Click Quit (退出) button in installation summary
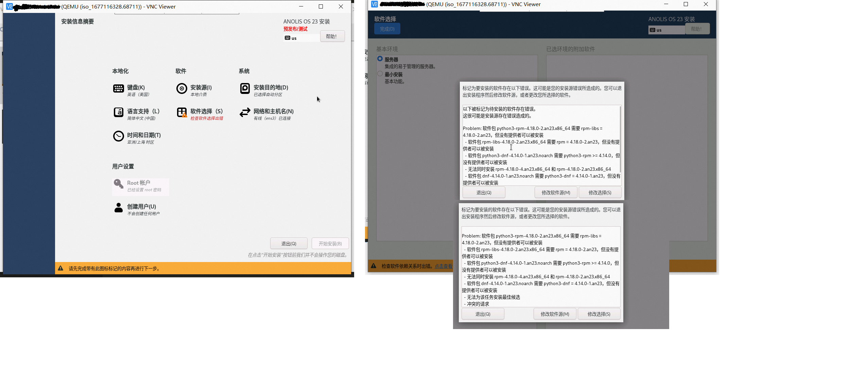 pyautogui.click(x=289, y=244)
